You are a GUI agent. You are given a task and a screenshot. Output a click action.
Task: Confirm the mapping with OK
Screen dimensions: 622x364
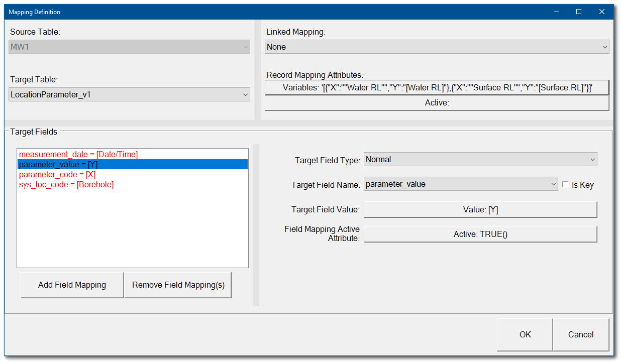525,334
